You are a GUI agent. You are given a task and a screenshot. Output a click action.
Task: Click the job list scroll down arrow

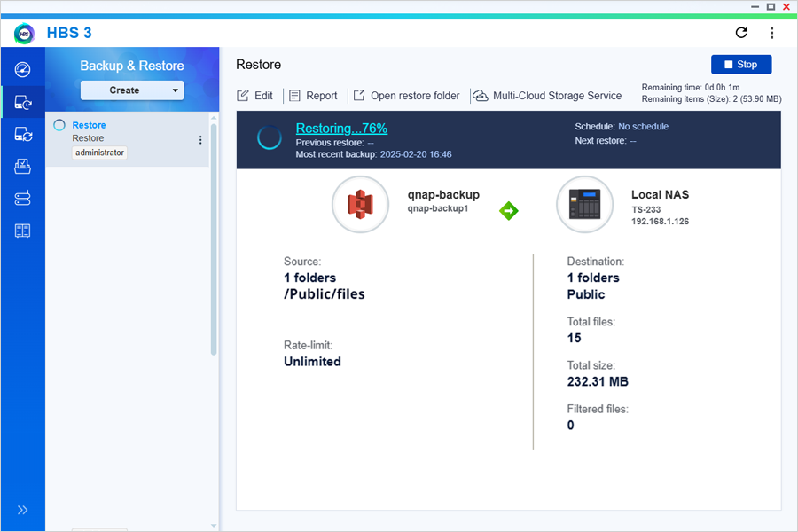pos(214,526)
